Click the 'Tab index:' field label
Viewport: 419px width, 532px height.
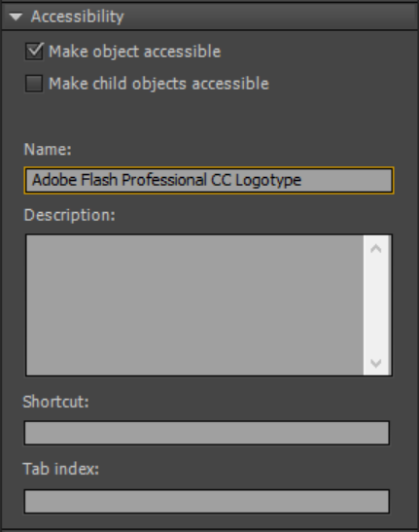60,469
